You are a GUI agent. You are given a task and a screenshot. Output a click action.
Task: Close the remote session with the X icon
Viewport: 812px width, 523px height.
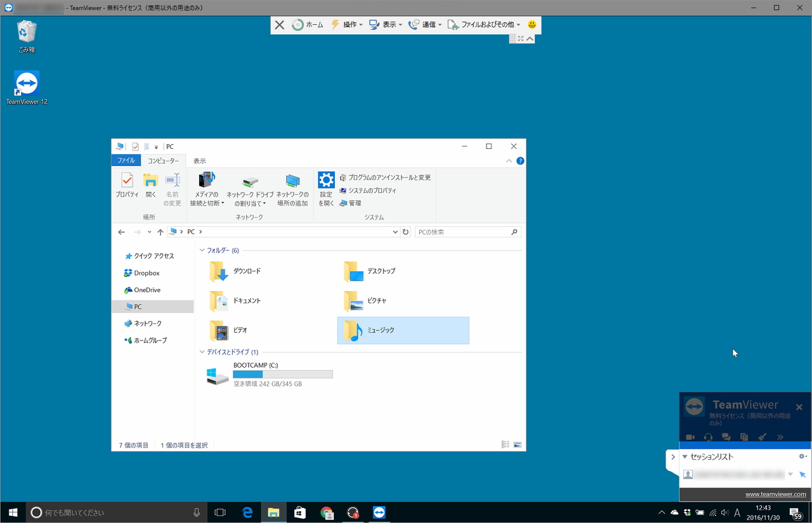[279, 25]
